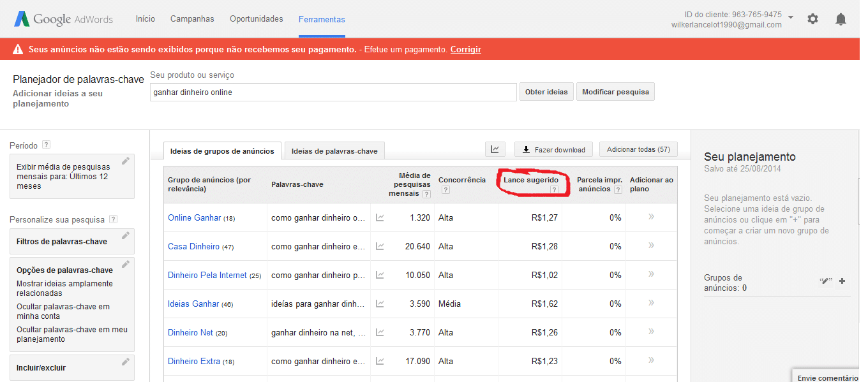Click the help icon under Média de pesquisas mensais
This screenshot has height=382, width=868.
pos(426,194)
